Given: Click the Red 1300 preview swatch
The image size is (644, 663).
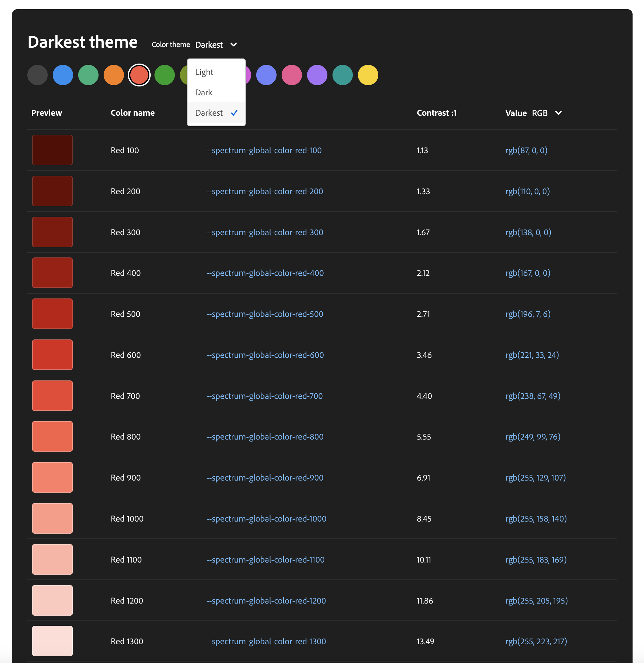Looking at the screenshot, I should point(52,641).
